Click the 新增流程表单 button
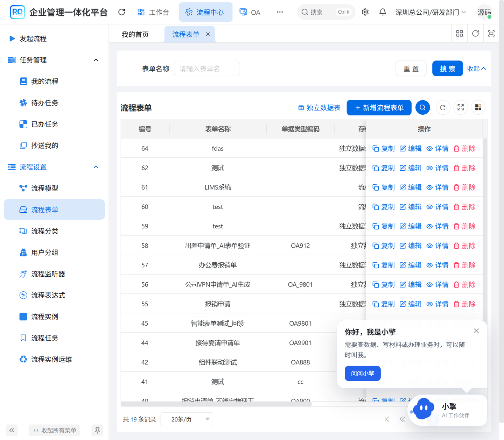Image resolution: width=504 pixels, height=440 pixels. [x=379, y=108]
